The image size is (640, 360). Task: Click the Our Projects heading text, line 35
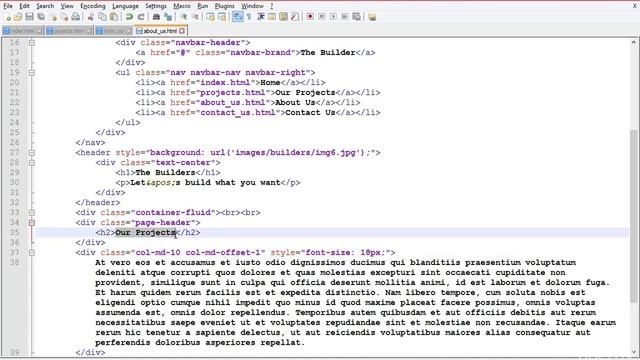click(x=145, y=233)
